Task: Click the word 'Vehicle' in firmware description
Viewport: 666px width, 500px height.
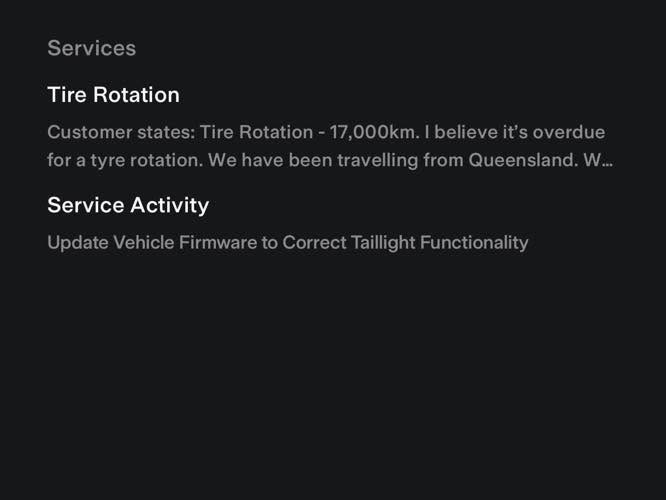Action: pyautogui.click(x=144, y=243)
